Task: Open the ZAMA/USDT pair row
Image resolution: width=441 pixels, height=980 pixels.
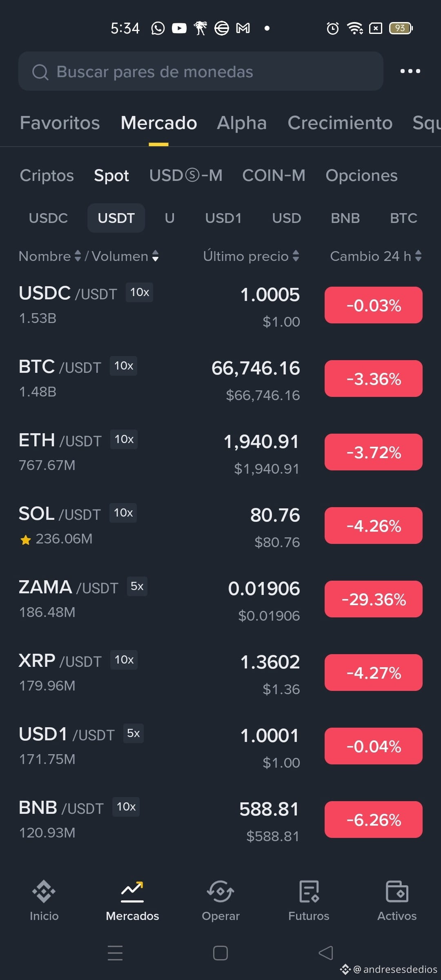Action: coord(220,599)
